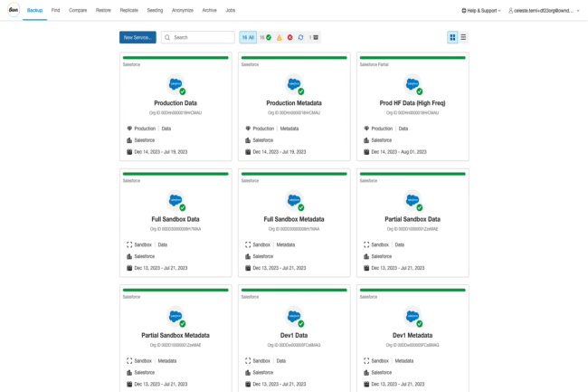This screenshot has height=392, width=588.
Task: Click green progress bar on Production Data card
Action: (175, 58)
